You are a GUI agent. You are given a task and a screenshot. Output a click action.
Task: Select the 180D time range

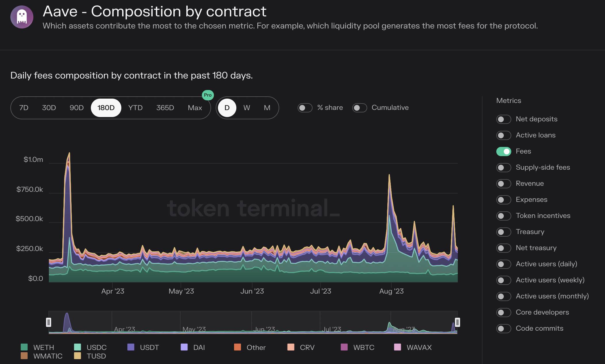click(106, 108)
